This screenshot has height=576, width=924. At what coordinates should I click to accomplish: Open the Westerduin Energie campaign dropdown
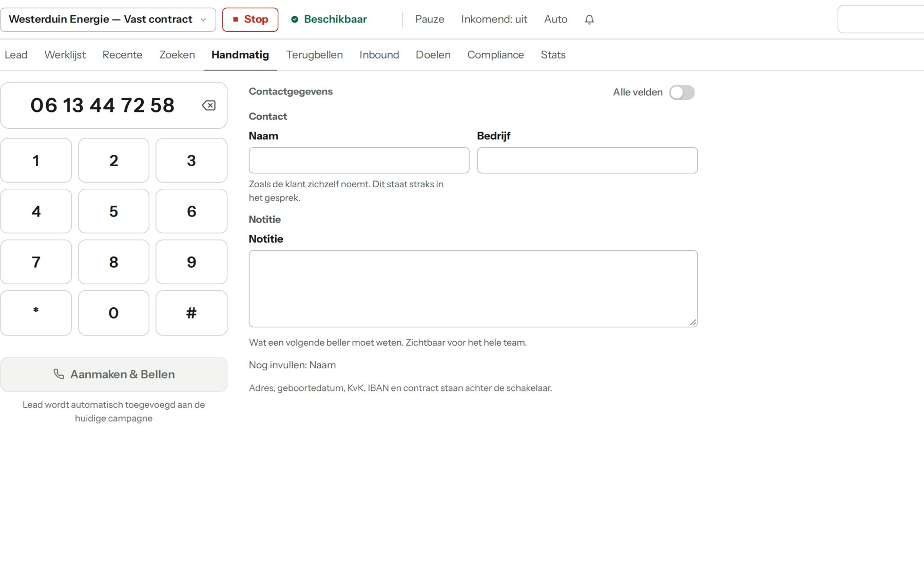click(x=108, y=19)
